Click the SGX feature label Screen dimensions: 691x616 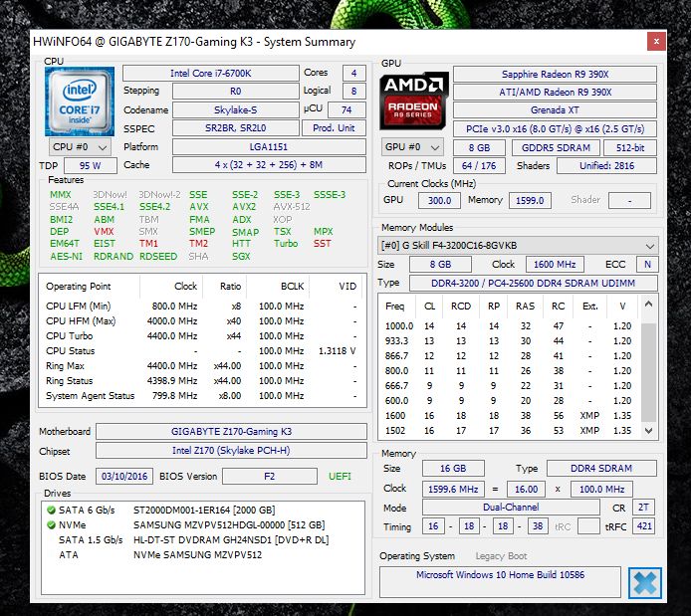pos(241,257)
